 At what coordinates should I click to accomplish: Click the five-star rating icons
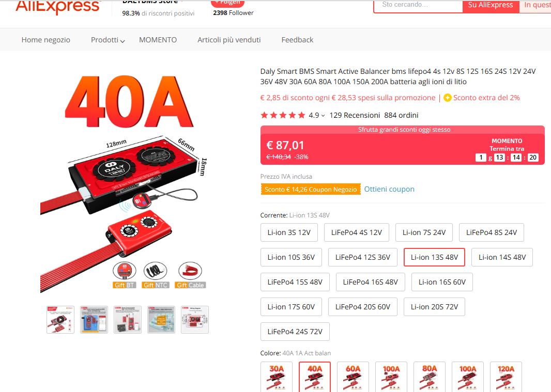point(283,115)
